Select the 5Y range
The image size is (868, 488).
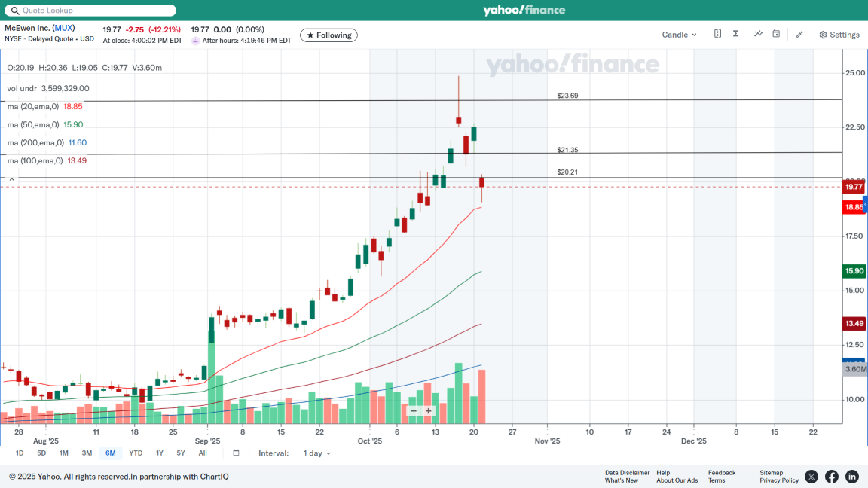click(181, 453)
